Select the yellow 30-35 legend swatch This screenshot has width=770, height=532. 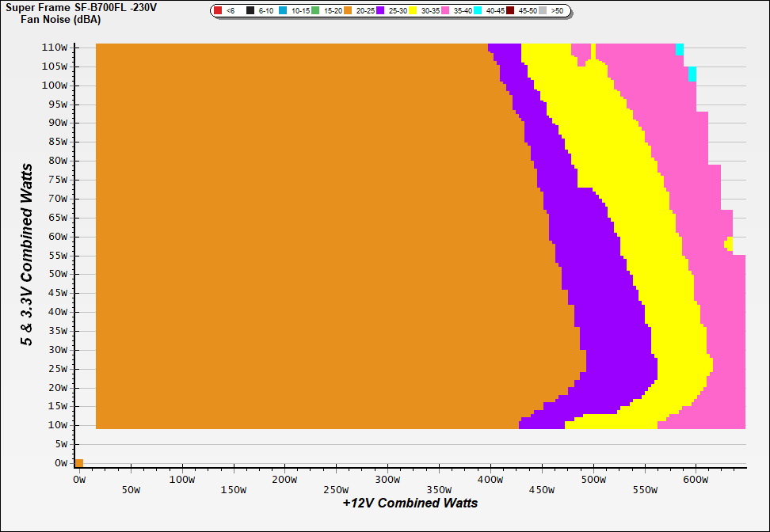(414, 11)
